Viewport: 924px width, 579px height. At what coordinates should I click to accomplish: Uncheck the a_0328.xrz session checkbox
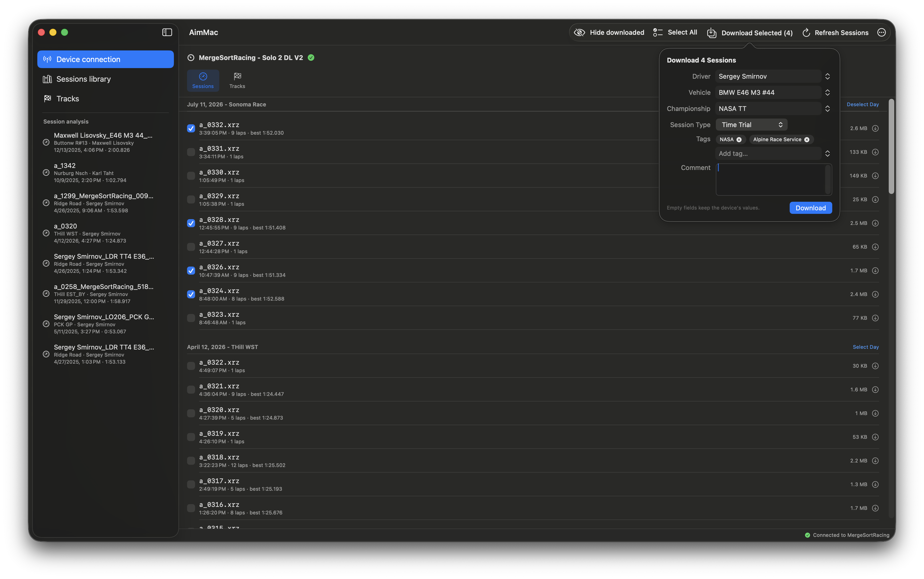191,223
